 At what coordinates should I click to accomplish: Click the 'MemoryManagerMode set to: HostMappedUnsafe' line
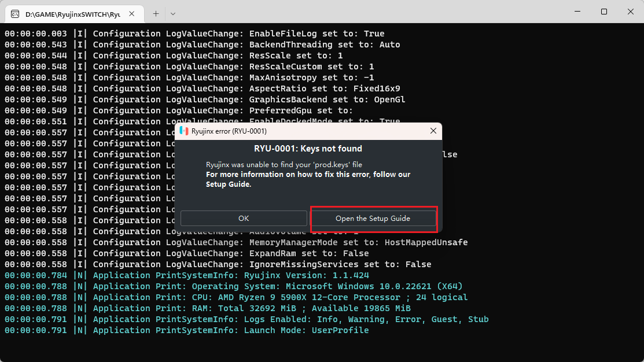pyautogui.click(x=236, y=242)
